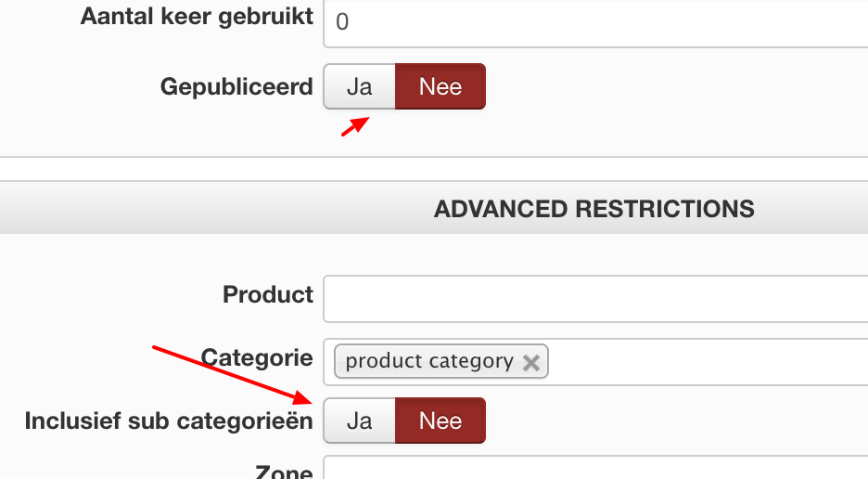This screenshot has height=479, width=868.
Task: Click the Categorie label
Action: click(257, 357)
